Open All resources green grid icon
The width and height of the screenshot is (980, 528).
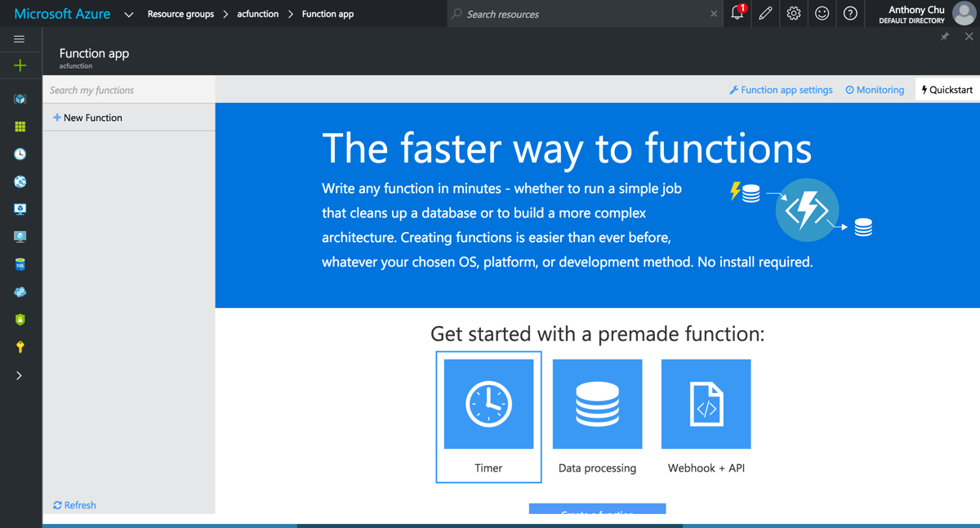tap(20, 127)
